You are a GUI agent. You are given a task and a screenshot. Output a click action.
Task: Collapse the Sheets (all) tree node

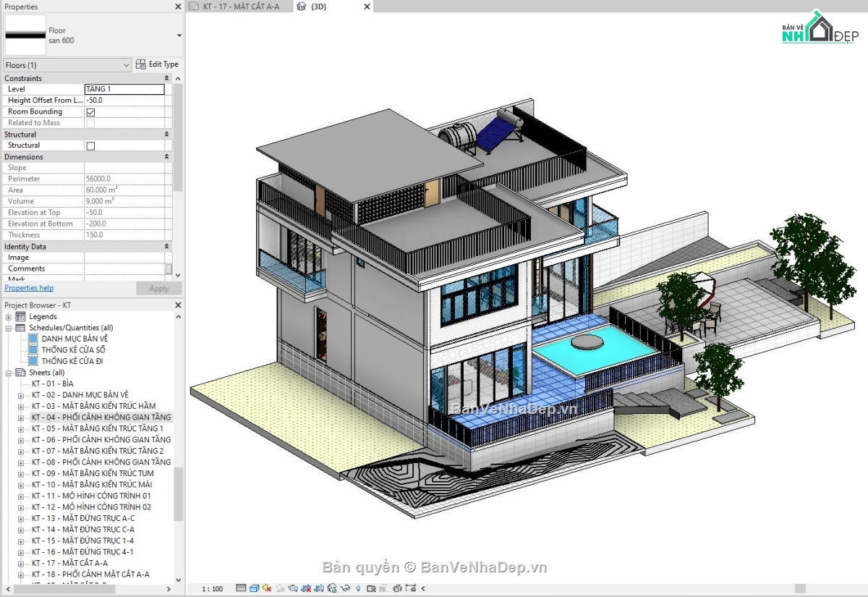click(9, 373)
